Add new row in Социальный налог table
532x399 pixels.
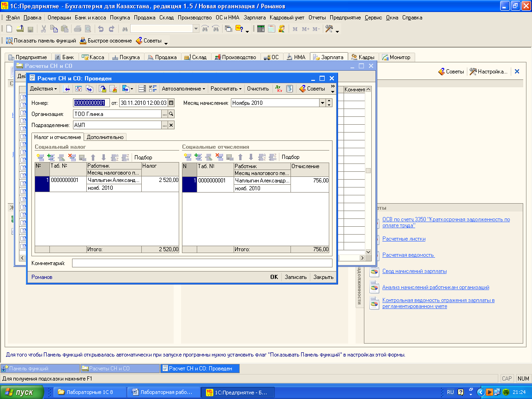pos(40,157)
